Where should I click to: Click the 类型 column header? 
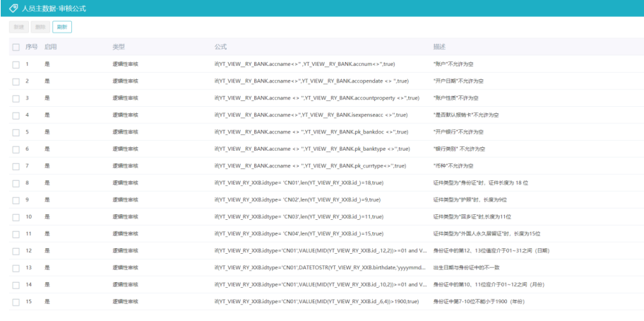[119, 47]
